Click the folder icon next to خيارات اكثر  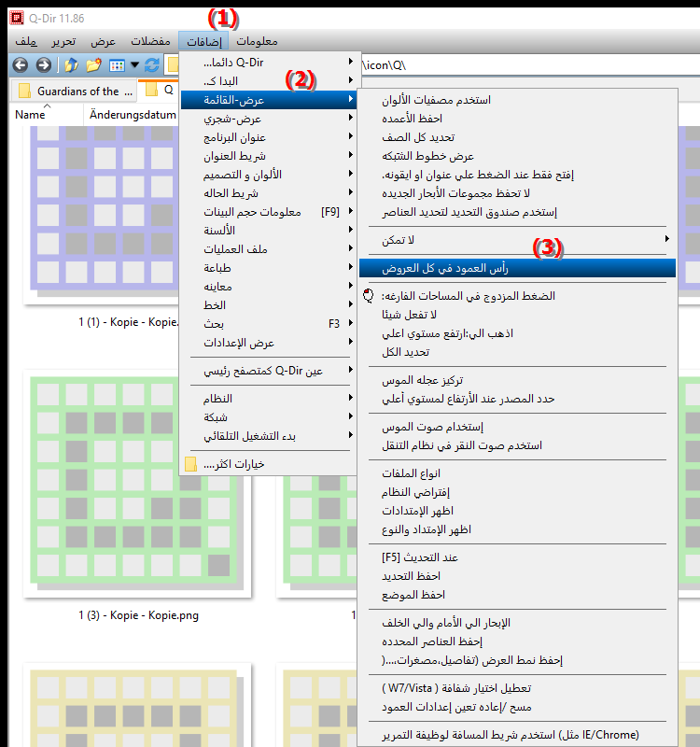coord(190,464)
